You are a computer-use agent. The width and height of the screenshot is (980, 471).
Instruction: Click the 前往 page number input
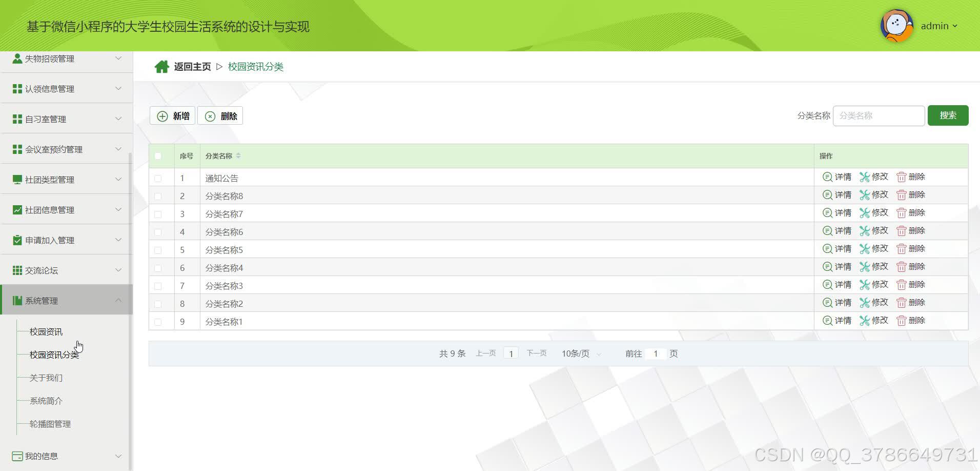[x=656, y=354]
